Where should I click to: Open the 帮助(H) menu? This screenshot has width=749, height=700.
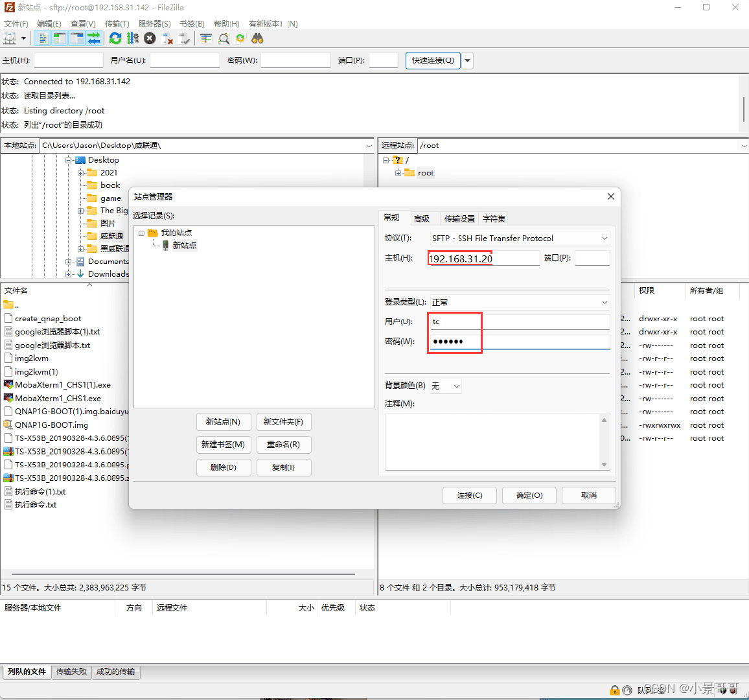coord(226,24)
